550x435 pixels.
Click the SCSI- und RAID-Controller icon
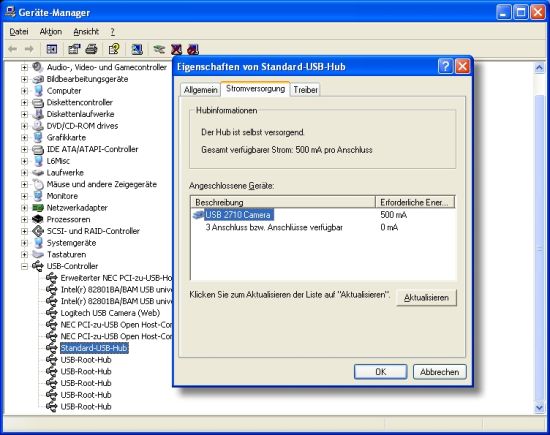pyautogui.click(x=38, y=231)
